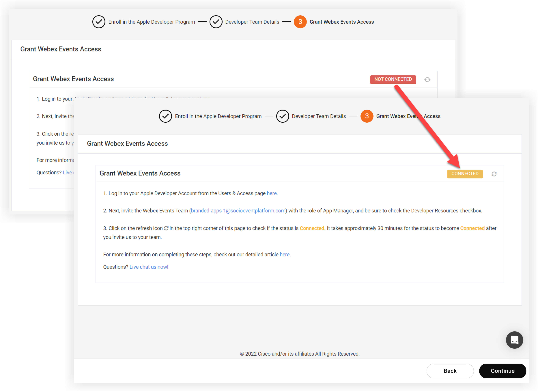The width and height of the screenshot is (538, 392).
Task: Click the 'Grant Webex Events Access' page heading in front window
Action: [x=127, y=144]
